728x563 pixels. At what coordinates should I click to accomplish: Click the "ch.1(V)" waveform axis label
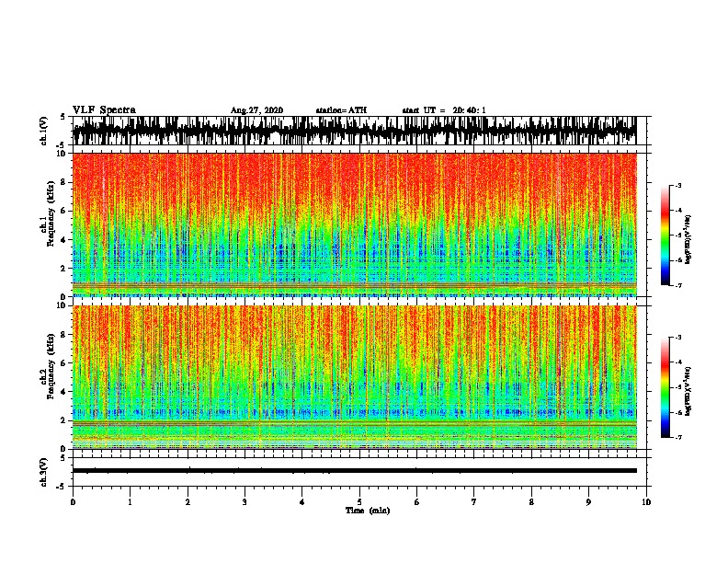[x=44, y=131]
